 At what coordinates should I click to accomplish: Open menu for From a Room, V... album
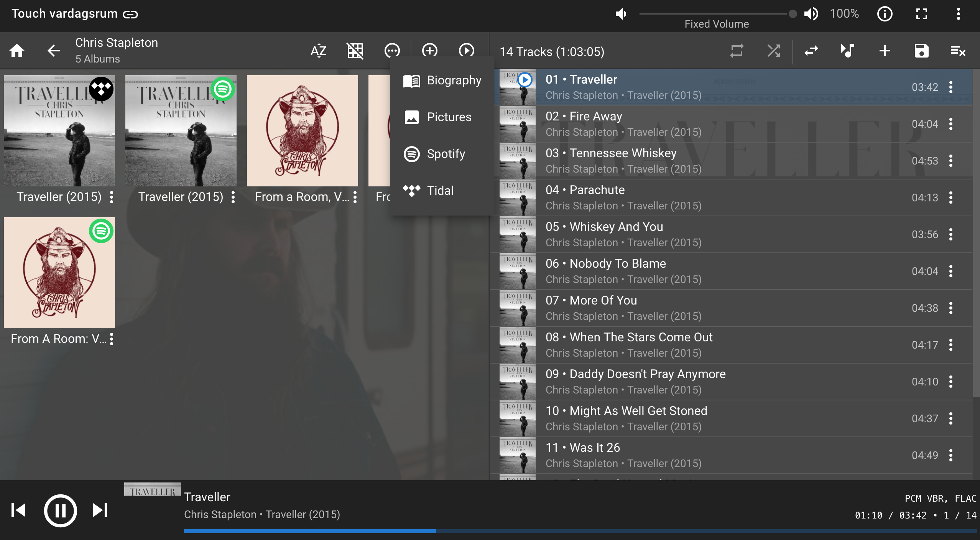click(355, 197)
